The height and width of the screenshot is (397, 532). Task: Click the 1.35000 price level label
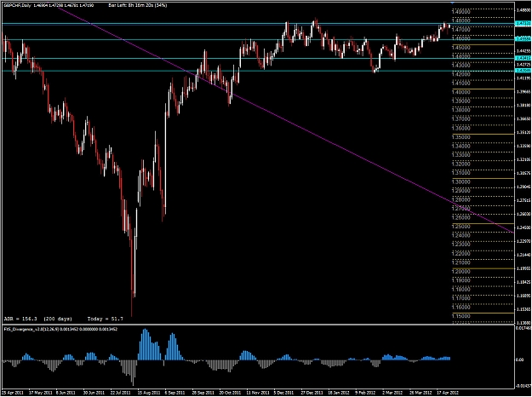coord(461,137)
